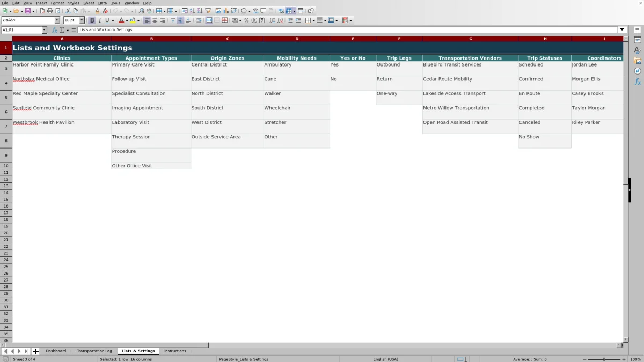Click Increase Indent icon
Viewport: 644px width, 362px height.
[x=290, y=20]
